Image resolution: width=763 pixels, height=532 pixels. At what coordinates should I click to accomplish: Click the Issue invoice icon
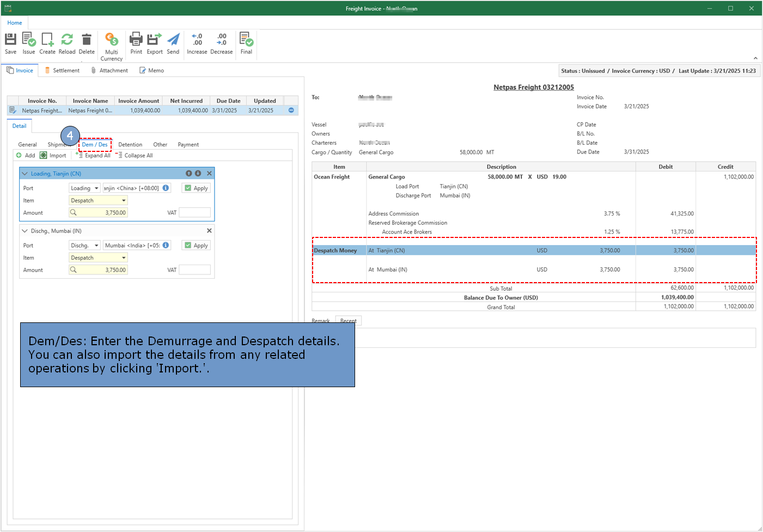(29, 43)
